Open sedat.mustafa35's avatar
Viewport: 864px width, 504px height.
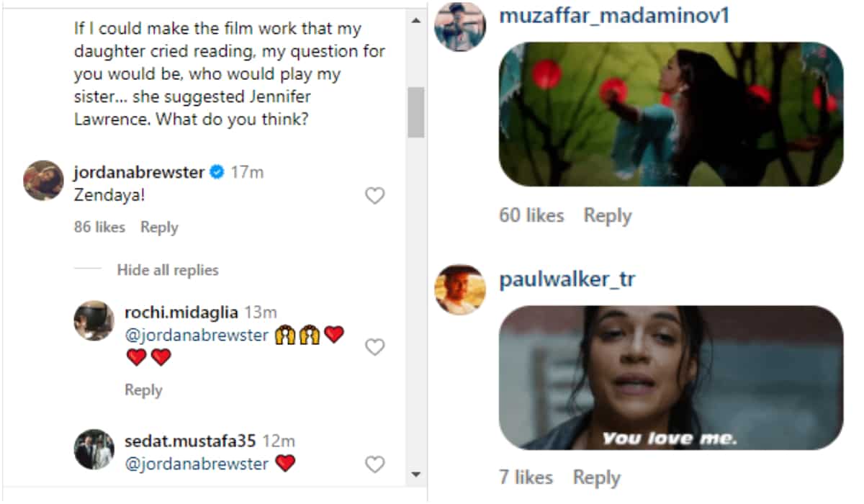[x=94, y=449]
